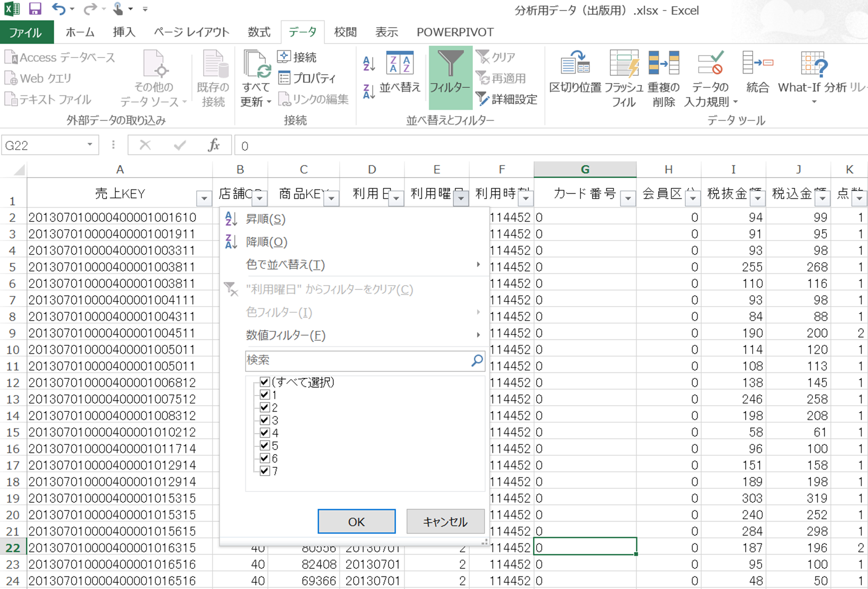Confirm filter with OK button
Screen dimensions: 868x589
(x=356, y=522)
